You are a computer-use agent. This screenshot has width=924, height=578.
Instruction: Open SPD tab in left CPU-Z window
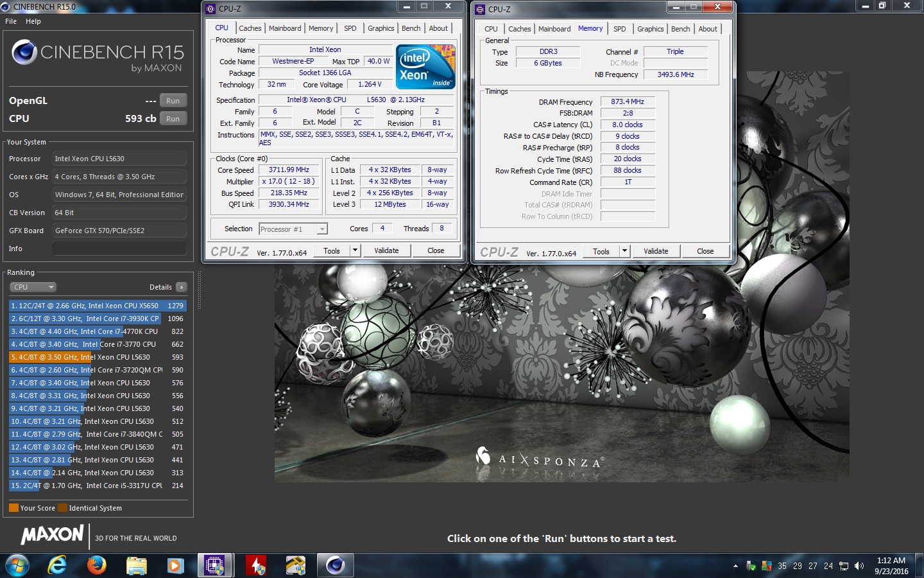[x=350, y=28]
